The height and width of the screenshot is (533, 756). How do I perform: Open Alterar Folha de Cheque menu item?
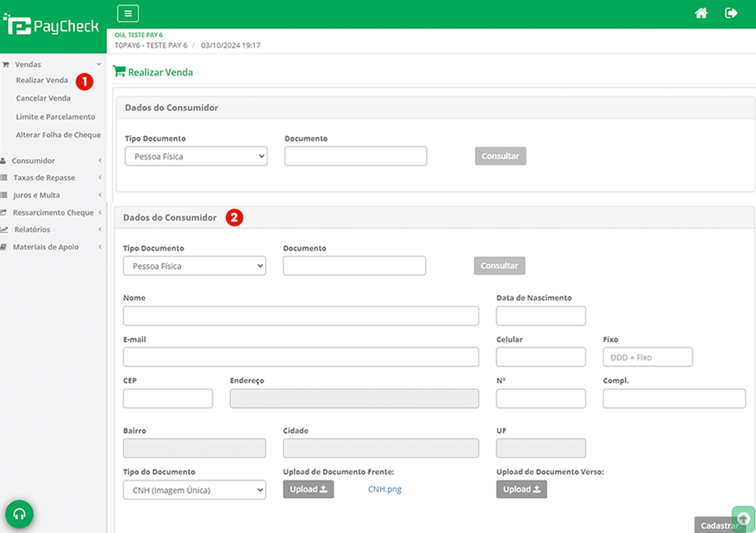tap(58, 135)
